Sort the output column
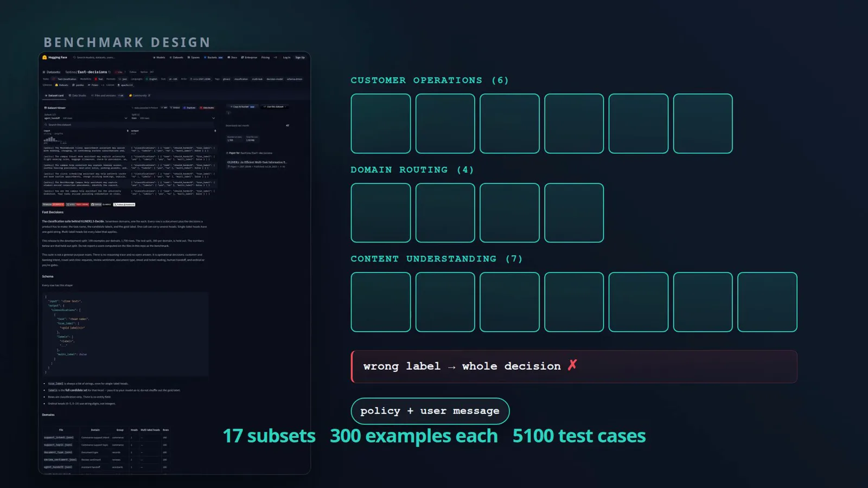Screen dimensions: 868x488 (x=215, y=131)
